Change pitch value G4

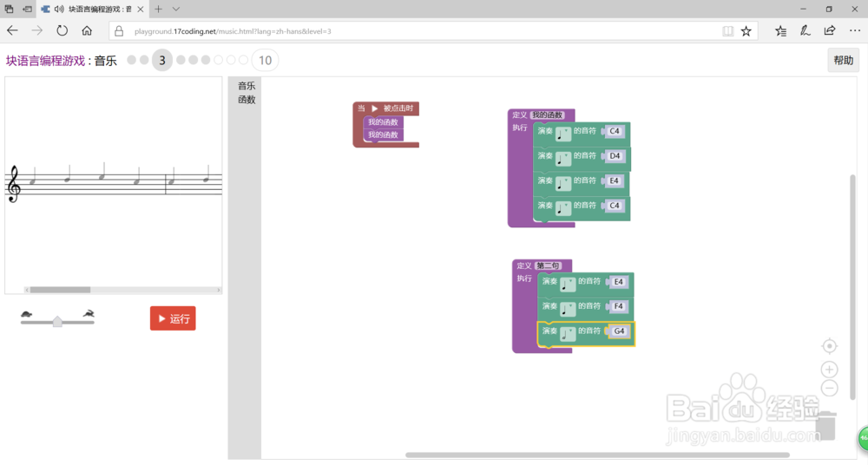click(x=619, y=331)
